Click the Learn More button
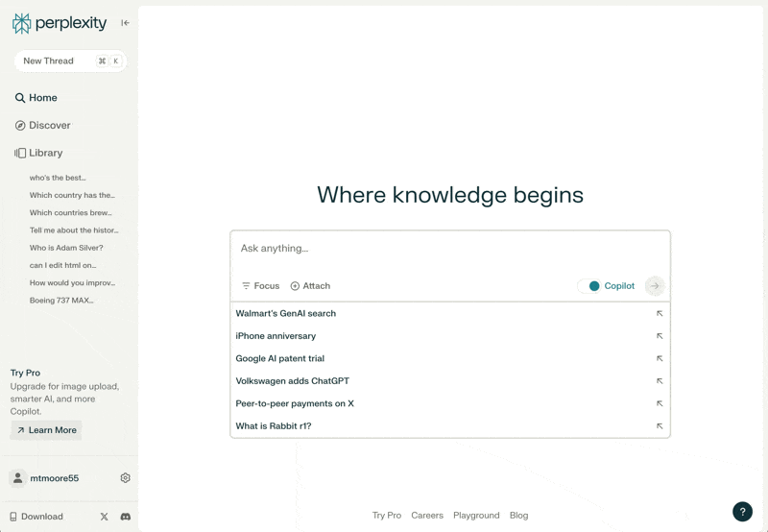The width and height of the screenshot is (768, 532). tap(46, 430)
